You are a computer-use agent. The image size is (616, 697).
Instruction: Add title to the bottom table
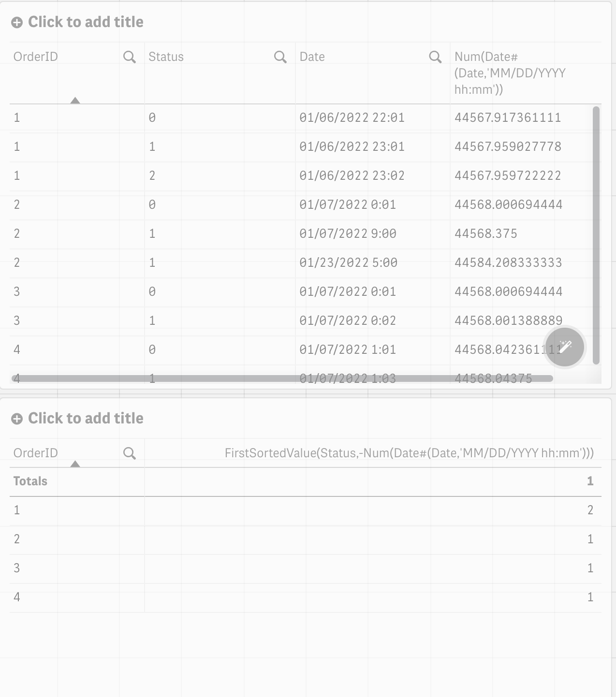(86, 419)
